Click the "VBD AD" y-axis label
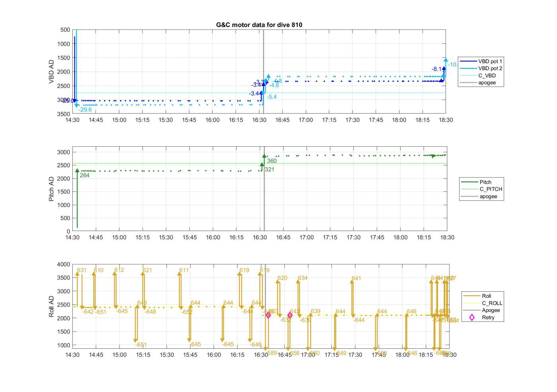 (x=51, y=72)
